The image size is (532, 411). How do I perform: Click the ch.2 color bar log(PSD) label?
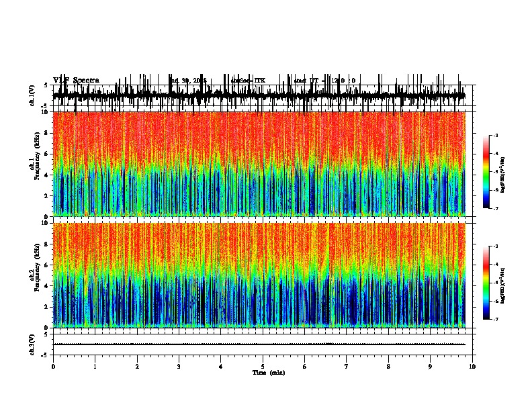tap(503, 285)
